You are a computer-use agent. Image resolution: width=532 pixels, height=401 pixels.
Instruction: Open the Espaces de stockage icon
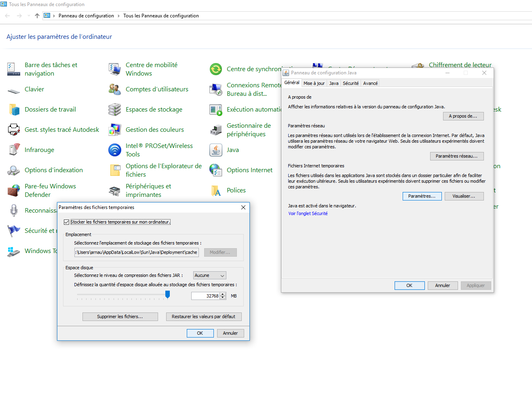[x=115, y=110]
